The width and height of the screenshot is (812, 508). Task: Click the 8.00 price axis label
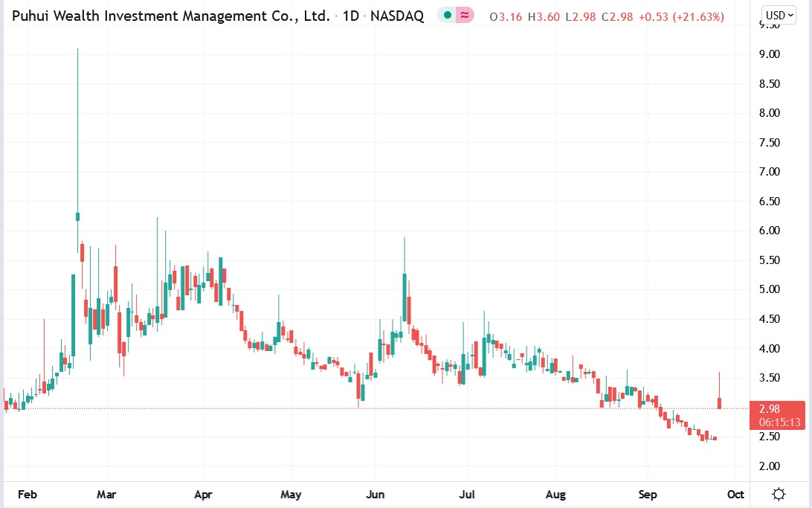(770, 113)
